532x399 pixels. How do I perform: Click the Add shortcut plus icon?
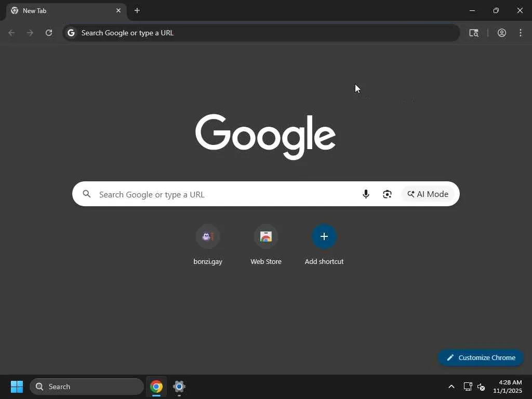(324, 236)
